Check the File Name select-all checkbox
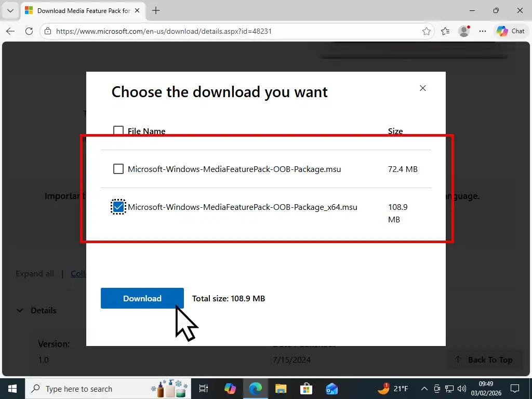The image size is (532, 399). coord(118,131)
